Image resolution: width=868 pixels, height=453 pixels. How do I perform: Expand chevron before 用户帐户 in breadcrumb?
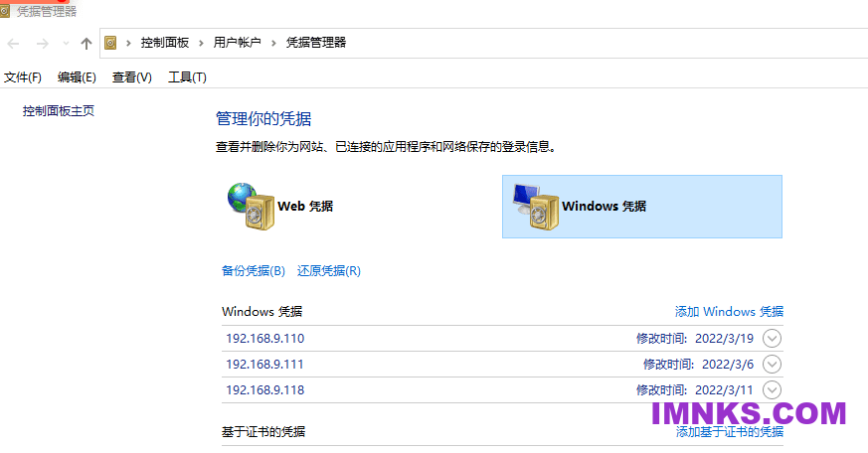(x=201, y=43)
